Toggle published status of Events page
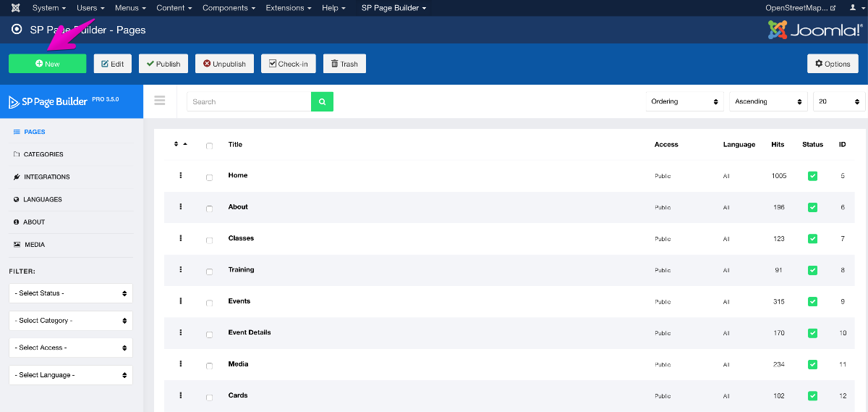This screenshot has width=868, height=412. (812, 301)
